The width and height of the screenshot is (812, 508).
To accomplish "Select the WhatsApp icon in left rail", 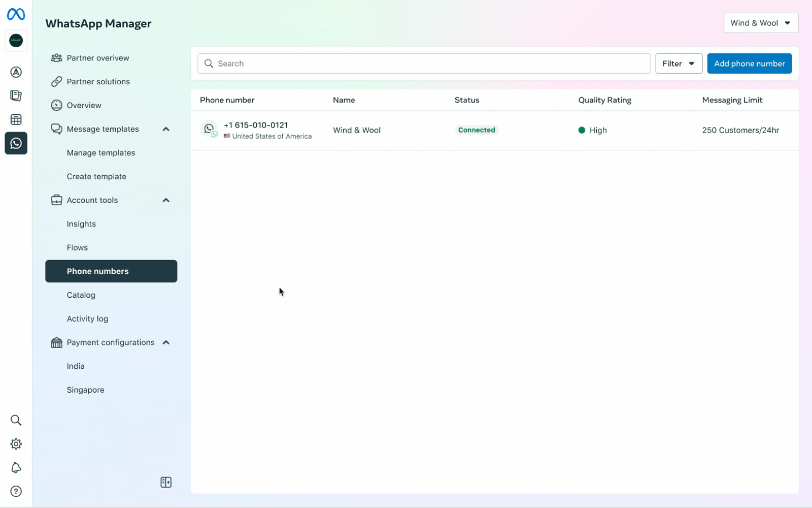I will point(16,143).
